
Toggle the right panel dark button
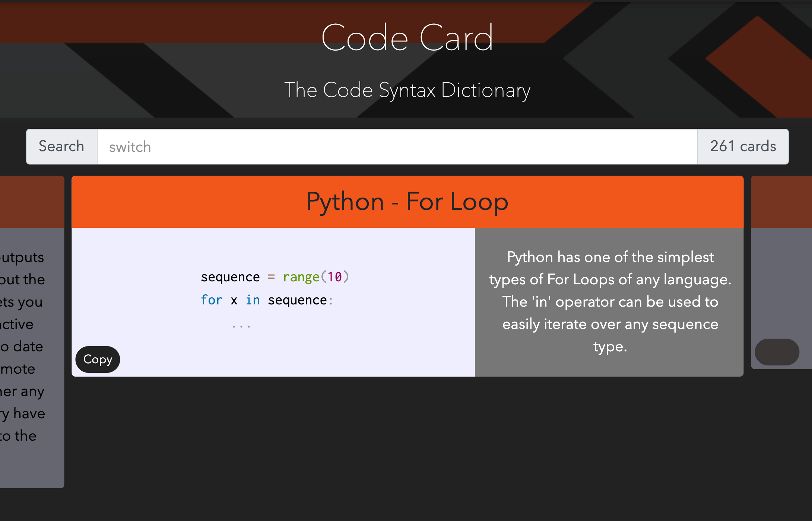[778, 350]
